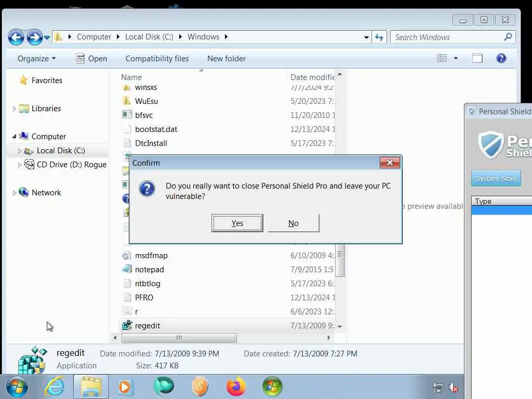Screen dimensions: 532x399
Task: Click Windows segment in the address bar
Action: pos(203,37)
